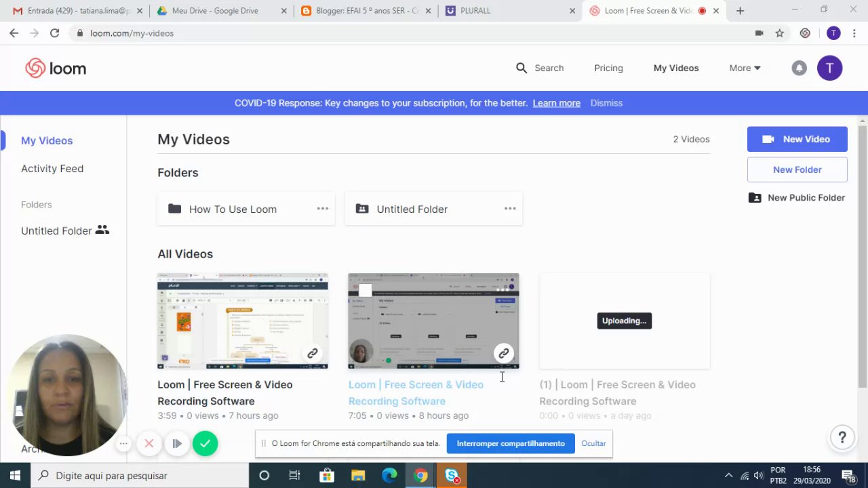868x488 pixels.
Task: Switch to the PLURALL tab
Action: tap(509, 11)
